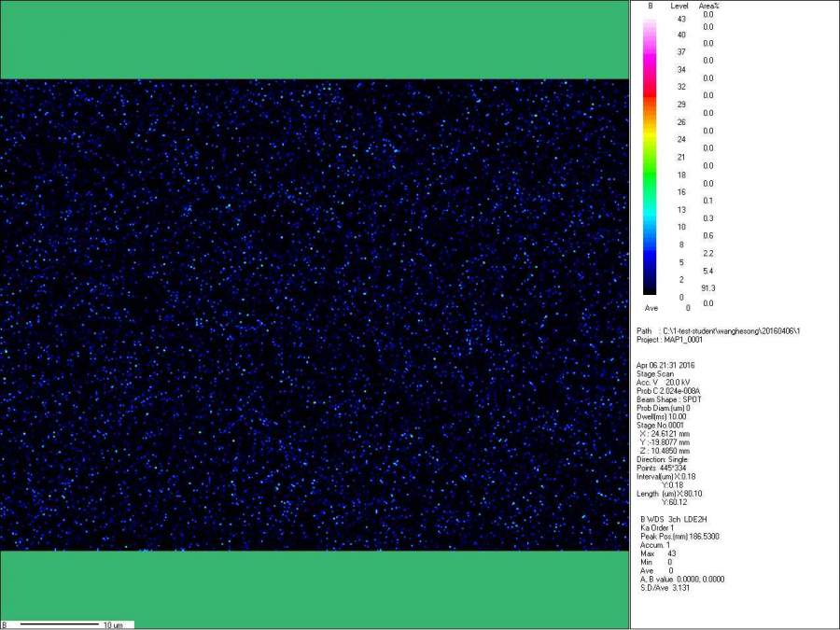Click level 10 in the legend
The image size is (840, 630).
(x=681, y=227)
